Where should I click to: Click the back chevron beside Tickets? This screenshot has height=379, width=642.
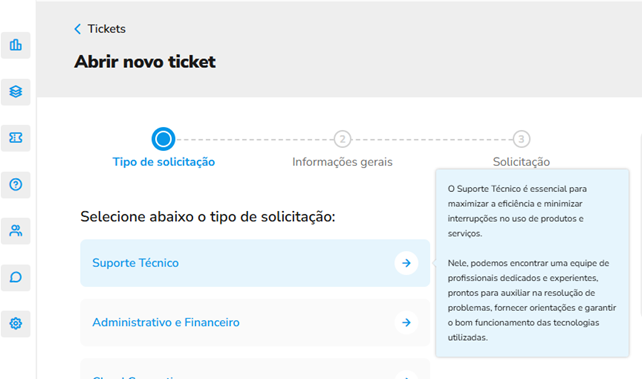click(77, 29)
